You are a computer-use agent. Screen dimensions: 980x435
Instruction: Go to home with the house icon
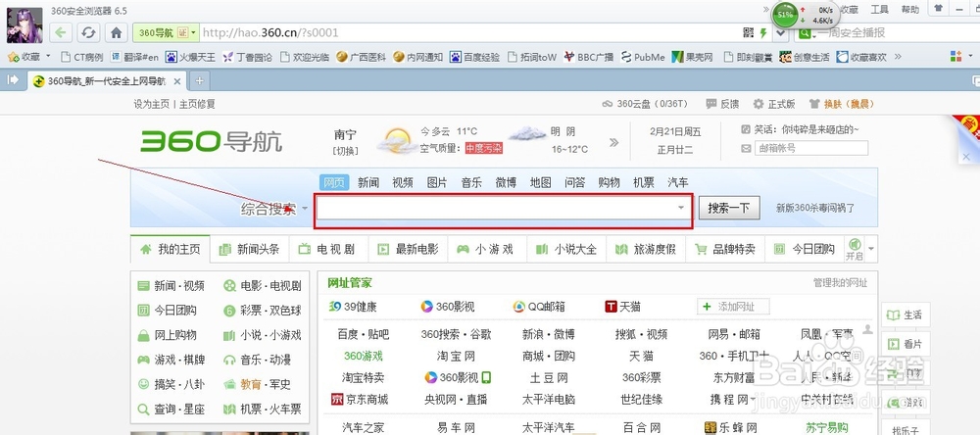[x=116, y=32]
